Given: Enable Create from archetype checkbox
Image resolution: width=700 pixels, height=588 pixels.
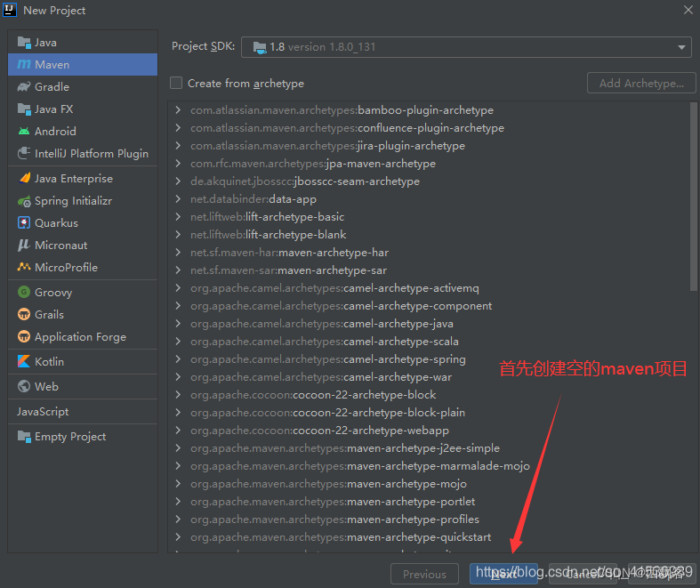Looking at the screenshot, I should 176,83.
